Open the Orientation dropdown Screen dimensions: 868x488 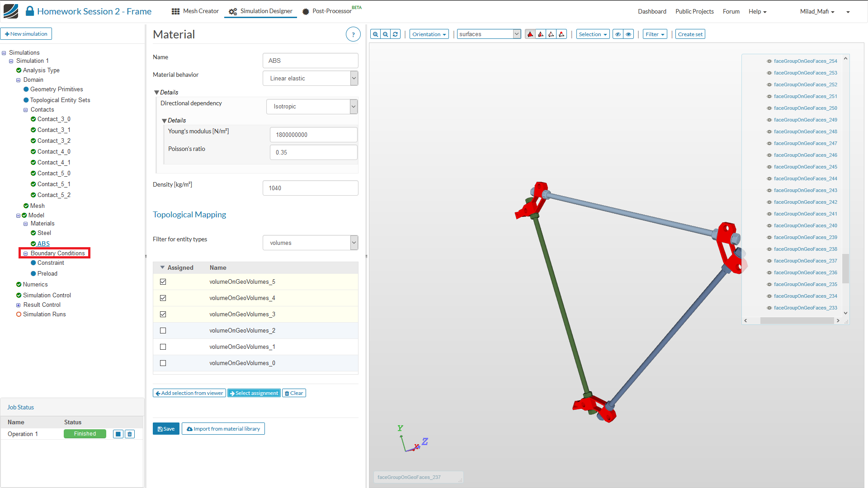point(429,34)
